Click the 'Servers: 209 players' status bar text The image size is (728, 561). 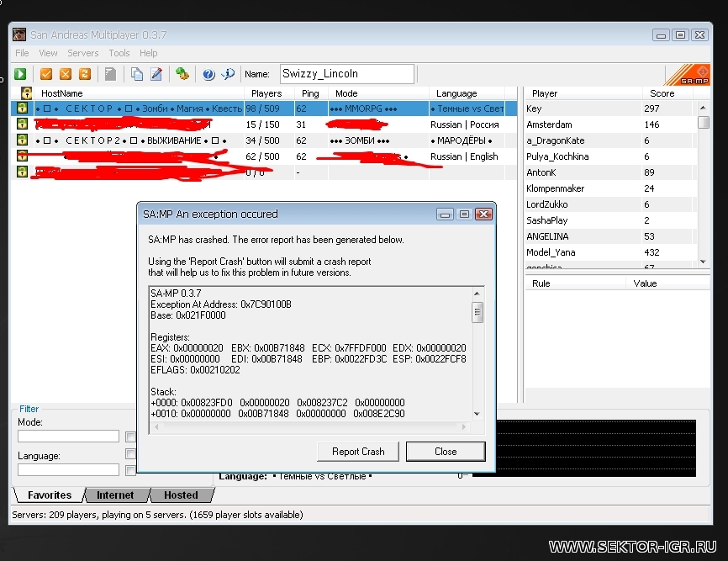[157, 515]
